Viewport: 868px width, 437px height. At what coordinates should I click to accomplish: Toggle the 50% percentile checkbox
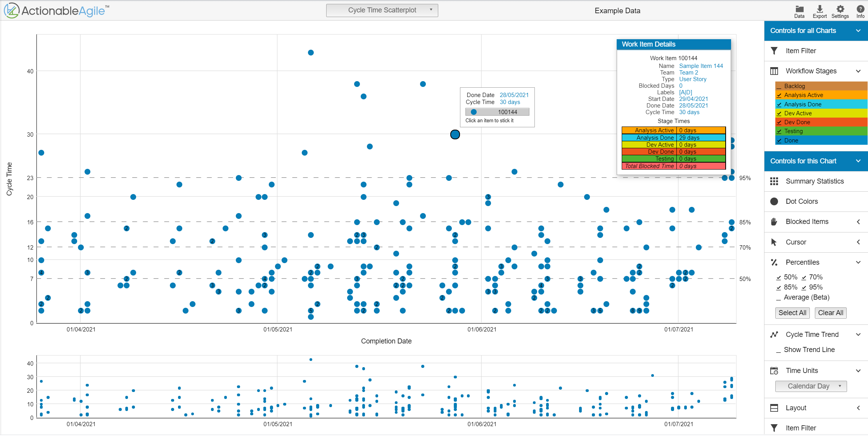pyautogui.click(x=778, y=277)
